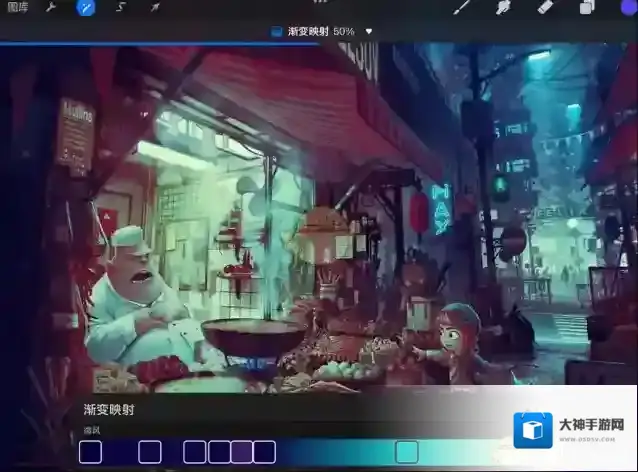
Task: Select the teal gradient stop
Action: pyautogui.click(x=407, y=452)
